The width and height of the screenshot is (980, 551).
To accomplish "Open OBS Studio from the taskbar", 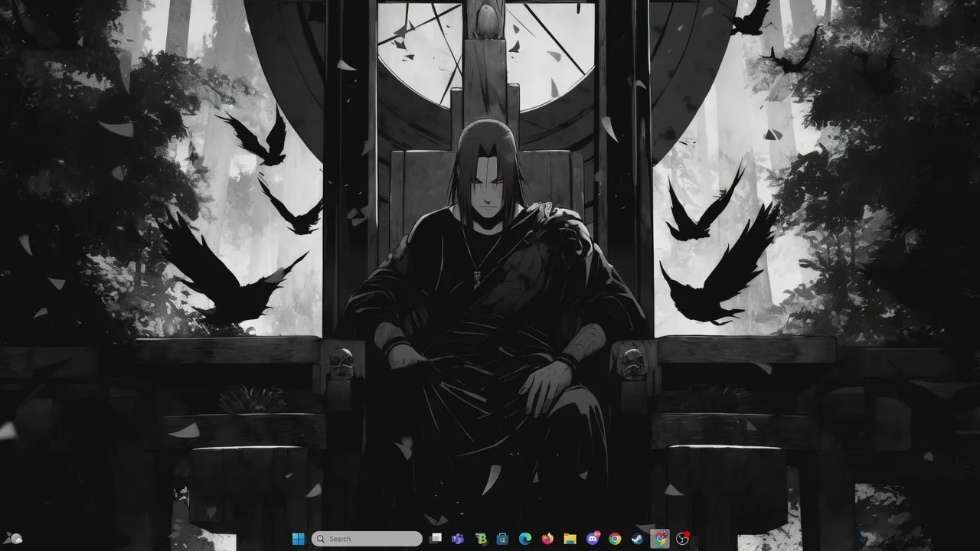I will point(682,539).
